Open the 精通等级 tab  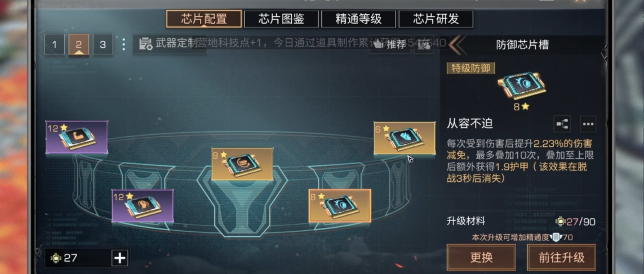(x=358, y=19)
